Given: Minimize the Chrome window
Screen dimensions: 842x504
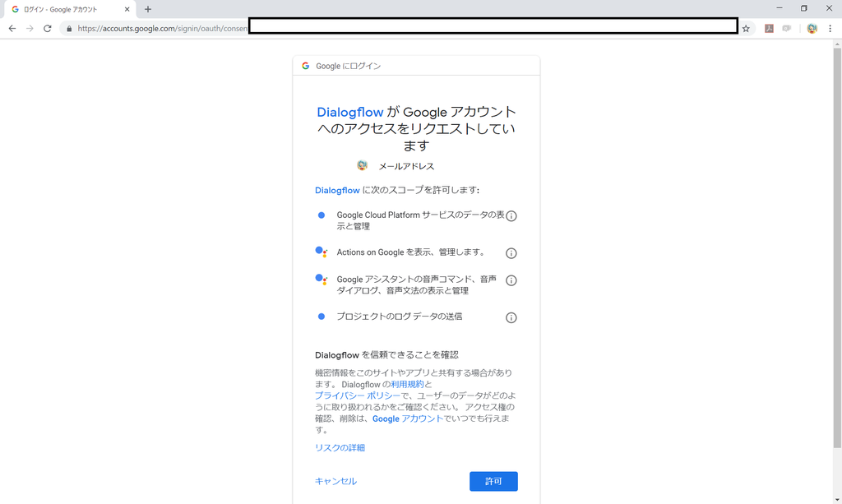Looking at the screenshot, I should click(x=780, y=8).
